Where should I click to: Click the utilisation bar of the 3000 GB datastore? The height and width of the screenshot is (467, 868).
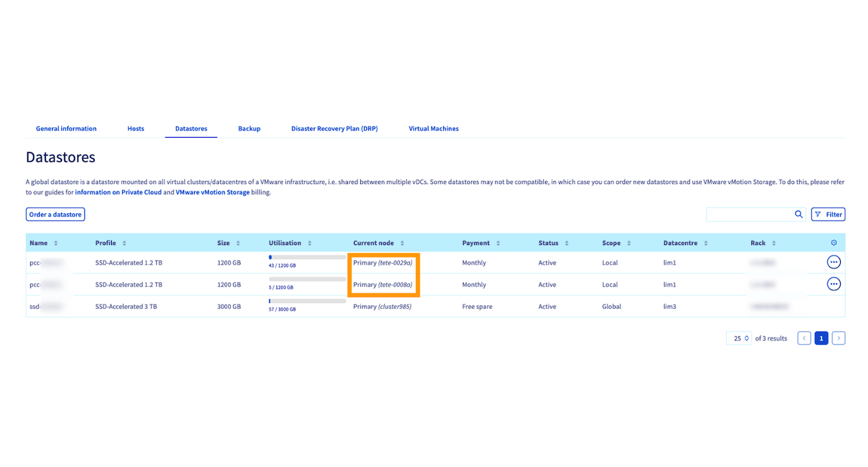(306, 302)
